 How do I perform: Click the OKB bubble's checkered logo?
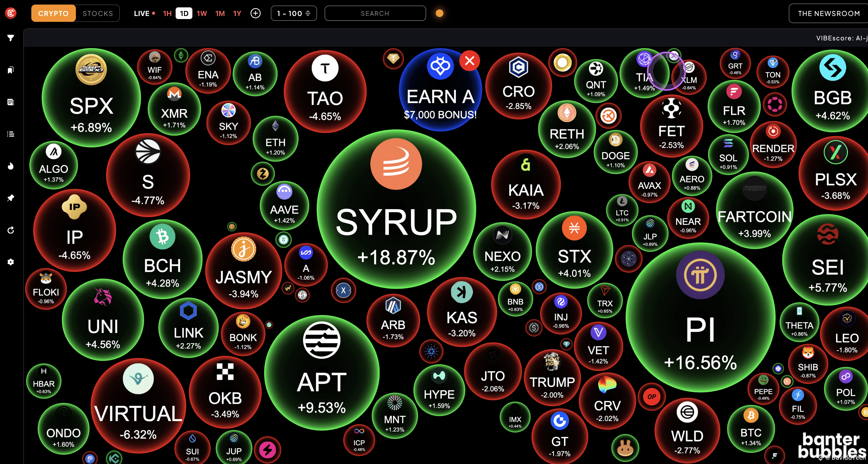(x=225, y=372)
